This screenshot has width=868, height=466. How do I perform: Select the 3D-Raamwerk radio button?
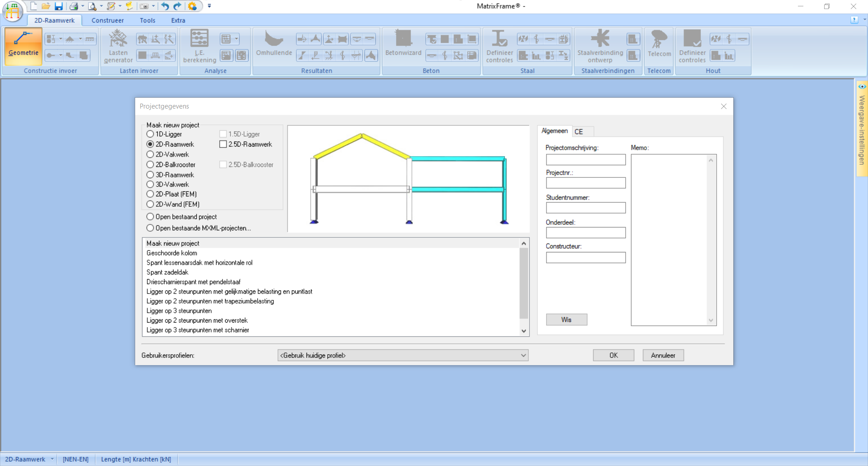(x=150, y=175)
